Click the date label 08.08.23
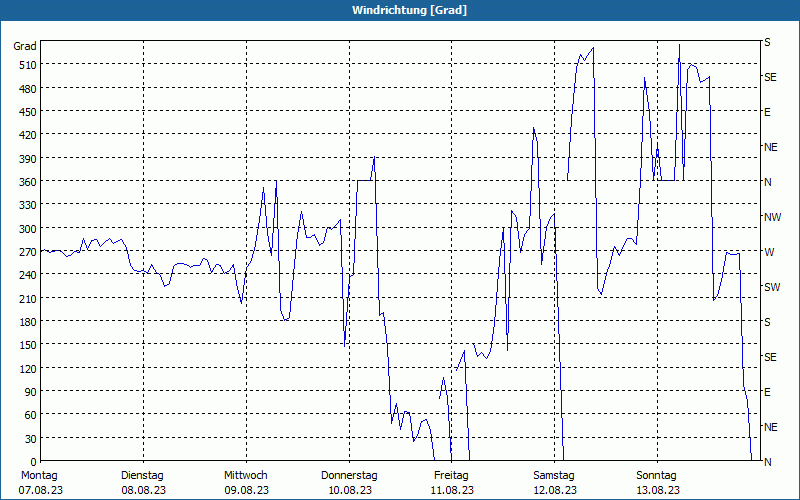 143,490
